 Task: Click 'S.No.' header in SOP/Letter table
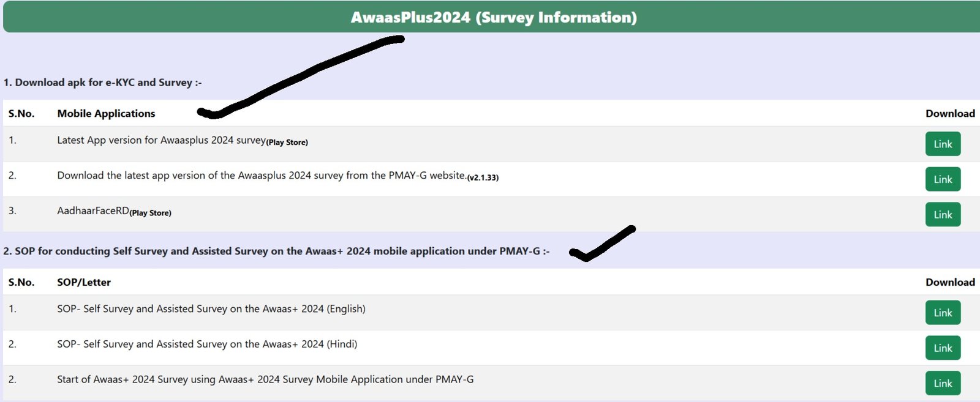(x=21, y=283)
